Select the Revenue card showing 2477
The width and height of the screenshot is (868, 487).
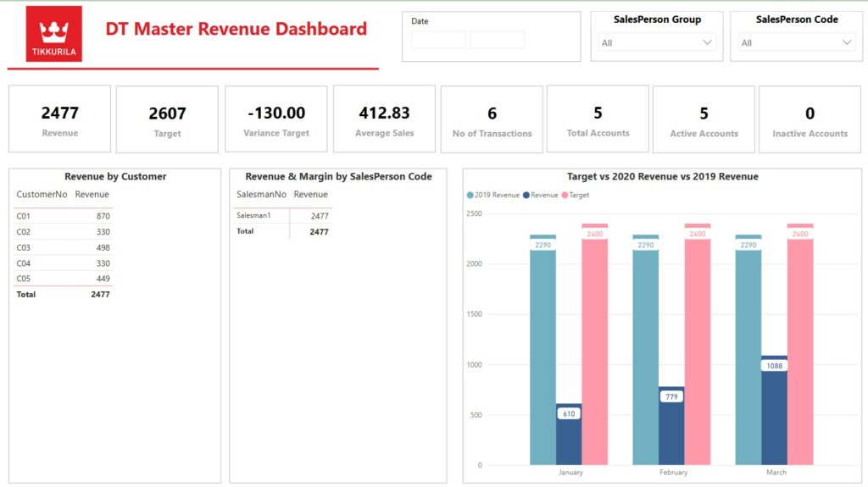pyautogui.click(x=59, y=119)
